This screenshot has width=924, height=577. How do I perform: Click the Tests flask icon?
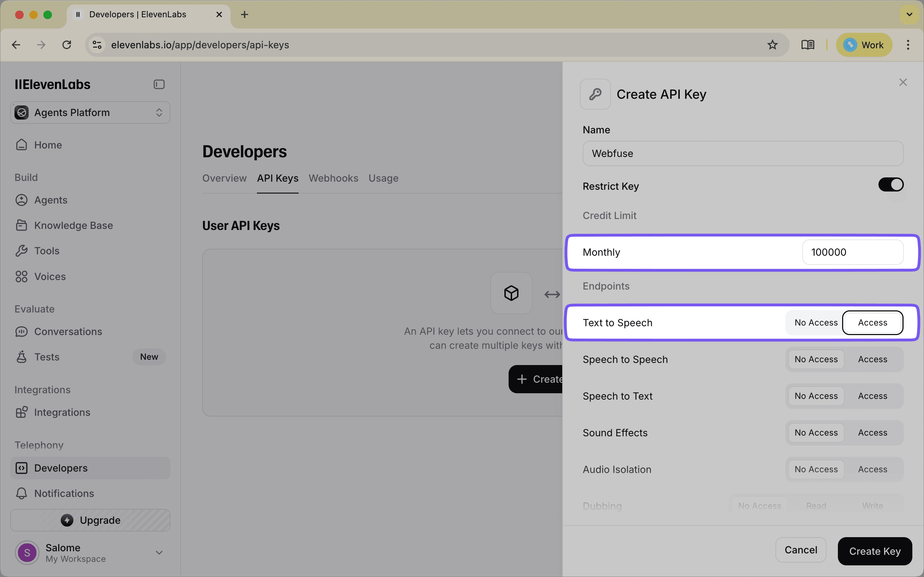click(x=22, y=357)
